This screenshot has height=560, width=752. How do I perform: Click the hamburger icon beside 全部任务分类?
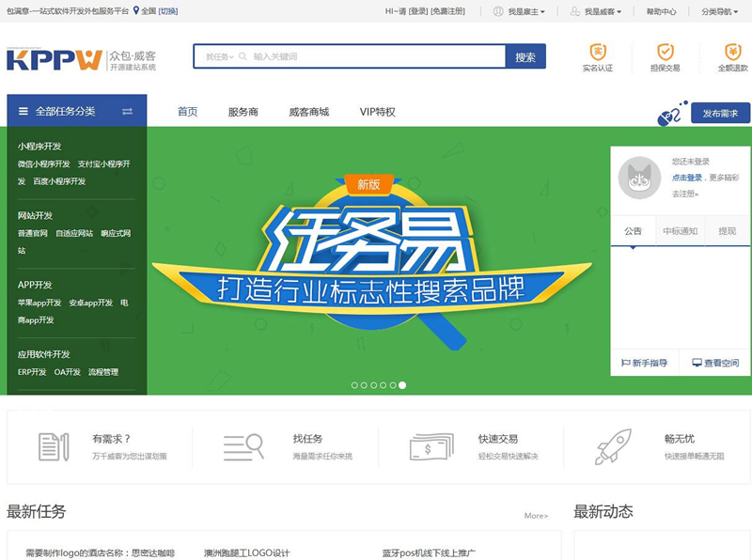(x=23, y=110)
